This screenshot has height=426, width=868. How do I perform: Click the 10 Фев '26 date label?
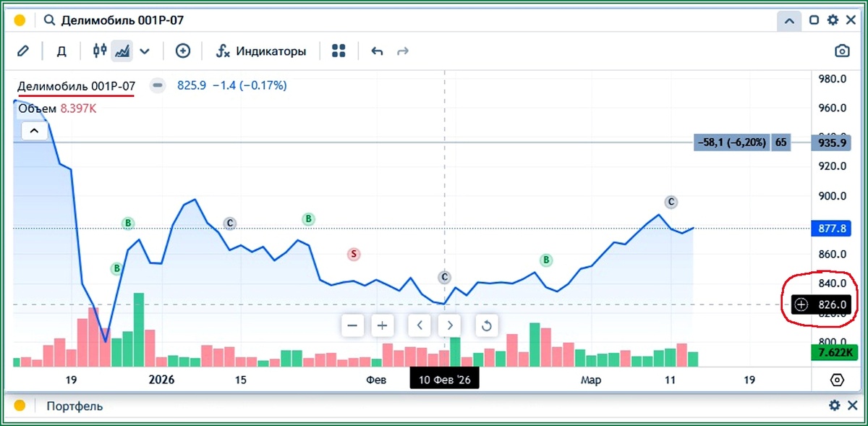[x=444, y=380]
